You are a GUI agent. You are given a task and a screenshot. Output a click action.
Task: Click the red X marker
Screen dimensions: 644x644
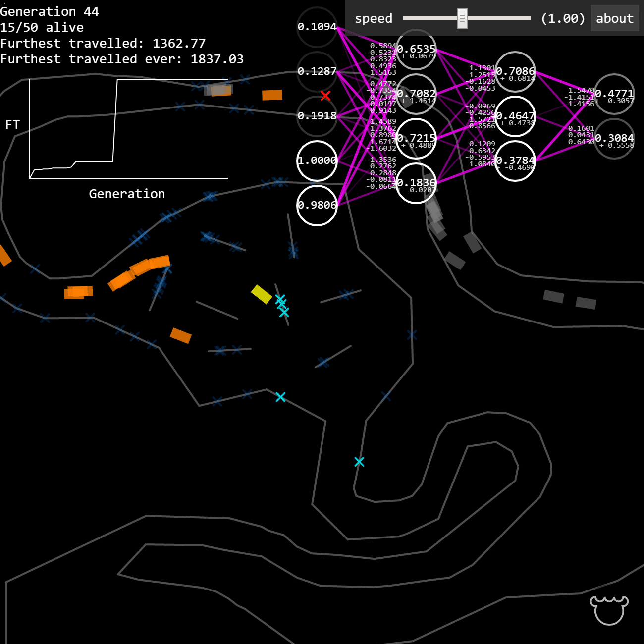[x=325, y=96]
